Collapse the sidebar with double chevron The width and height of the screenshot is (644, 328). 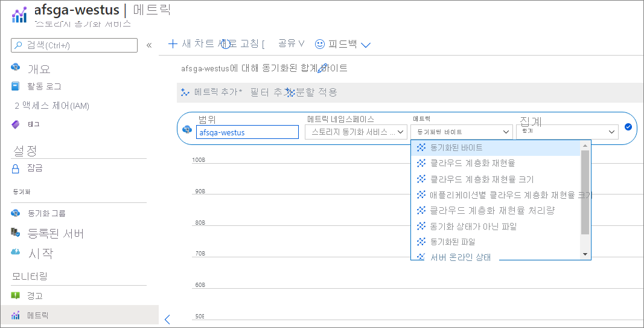149,45
